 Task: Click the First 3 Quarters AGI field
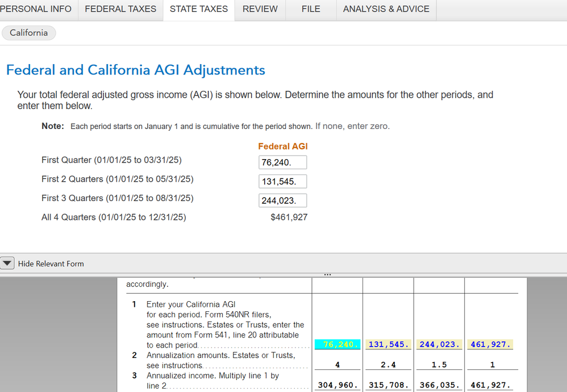click(282, 200)
